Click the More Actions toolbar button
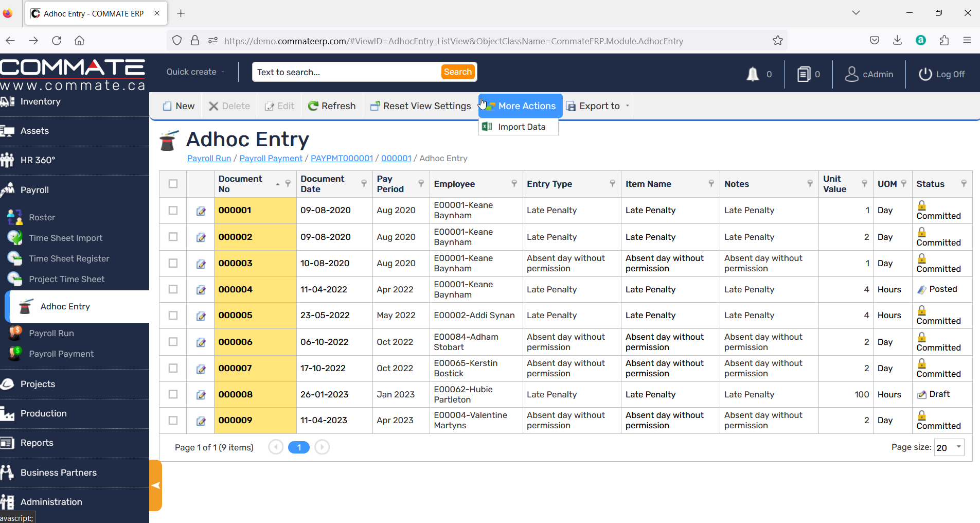This screenshot has width=980, height=523. click(x=521, y=106)
